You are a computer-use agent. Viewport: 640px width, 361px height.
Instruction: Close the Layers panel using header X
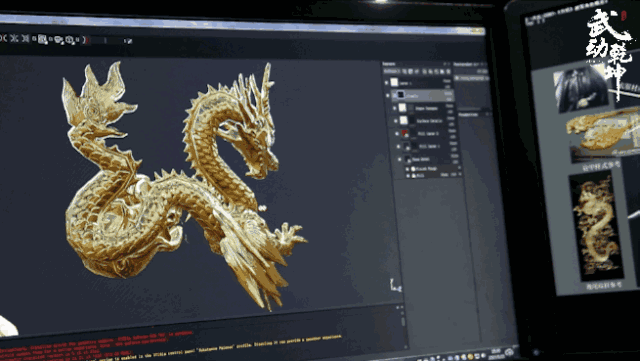449,64
